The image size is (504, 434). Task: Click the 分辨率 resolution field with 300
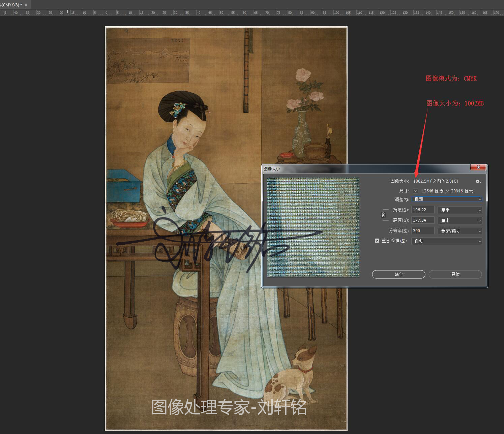click(423, 231)
